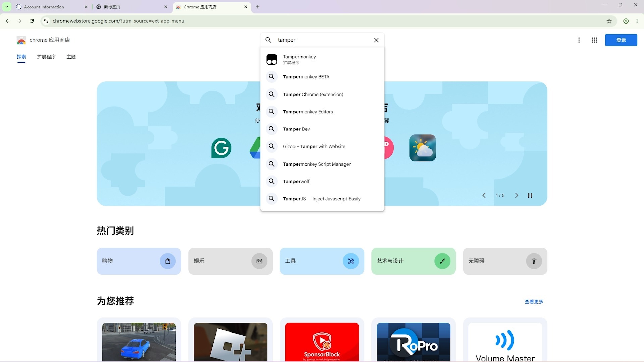Open the 工具 category card
644x362 pixels.
coord(322,261)
